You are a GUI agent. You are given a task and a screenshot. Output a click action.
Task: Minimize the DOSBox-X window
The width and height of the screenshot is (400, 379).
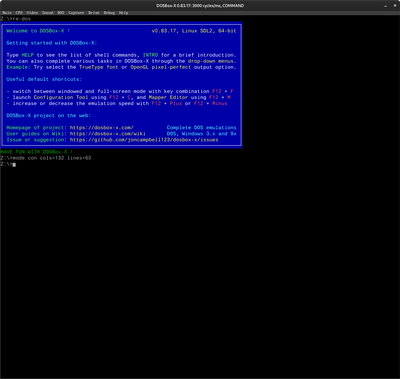pyautogui.click(x=386, y=6)
